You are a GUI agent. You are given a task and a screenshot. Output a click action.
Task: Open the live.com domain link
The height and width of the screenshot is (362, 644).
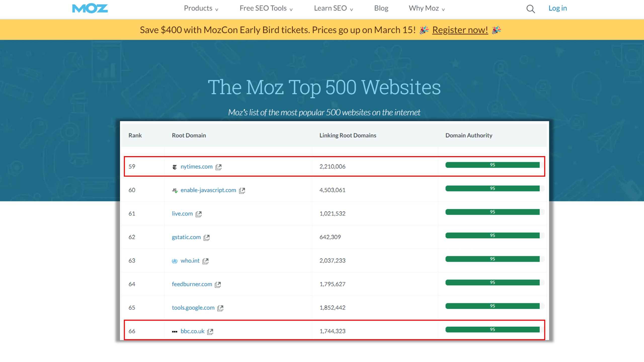coord(182,213)
